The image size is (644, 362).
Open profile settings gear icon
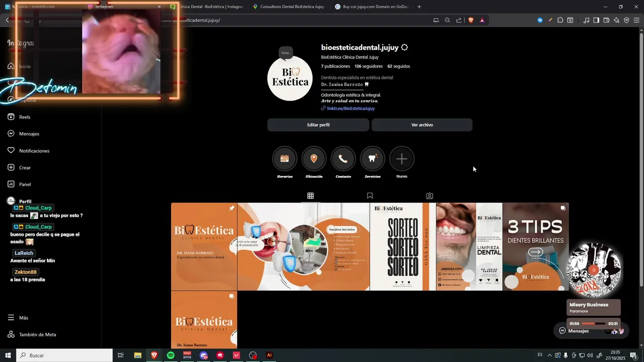point(405,47)
